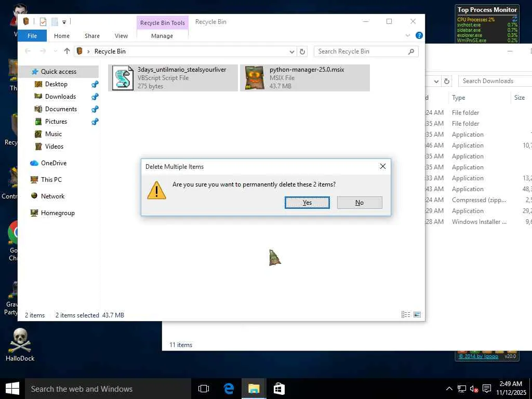Confirm deletion with the Yes button
Viewport: 532px width, 399px height.
[307, 203]
